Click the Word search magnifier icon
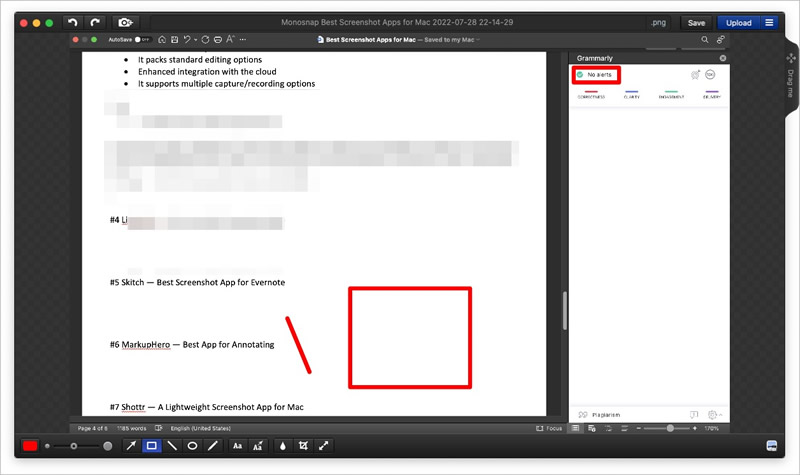Image resolution: width=800 pixels, height=475 pixels. click(705, 39)
